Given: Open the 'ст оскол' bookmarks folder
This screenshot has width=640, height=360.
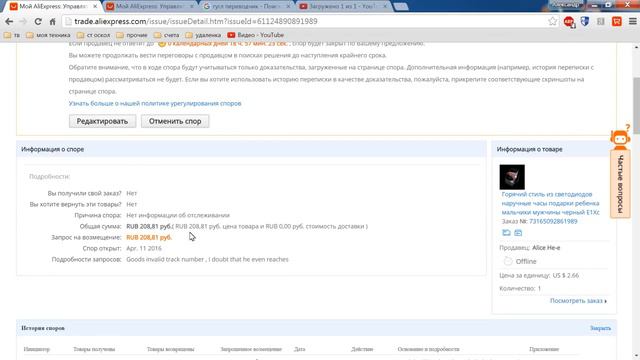Looking at the screenshot, I should tap(93, 35).
